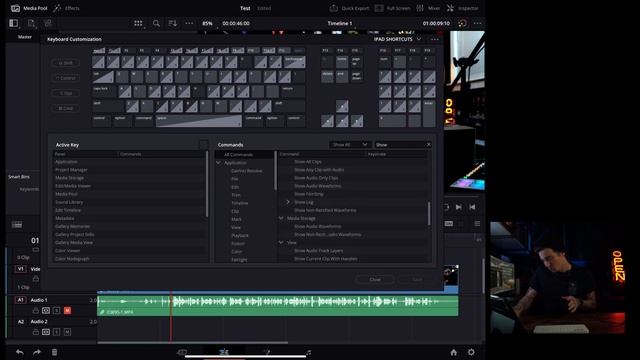This screenshot has height=360, width=640.
Task: Expand the Show Log command entry
Action: (288, 202)
